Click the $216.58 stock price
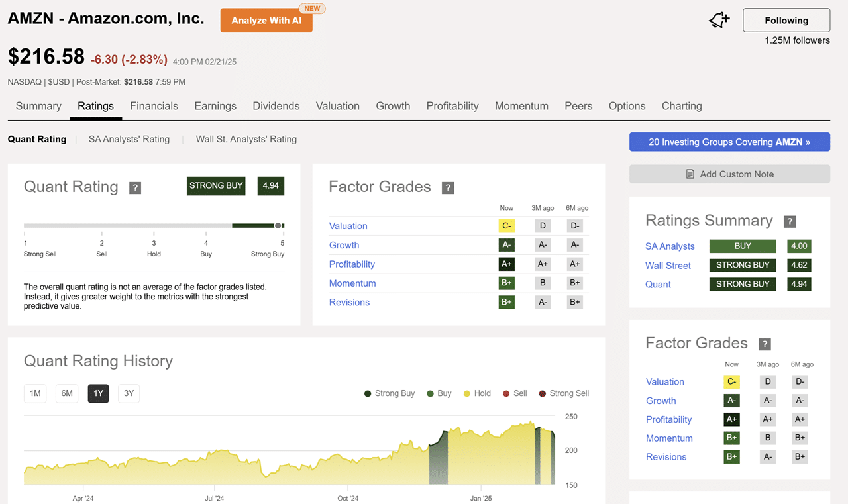Image resolution: width=848 pixels, height=504 pixels. 46,57
